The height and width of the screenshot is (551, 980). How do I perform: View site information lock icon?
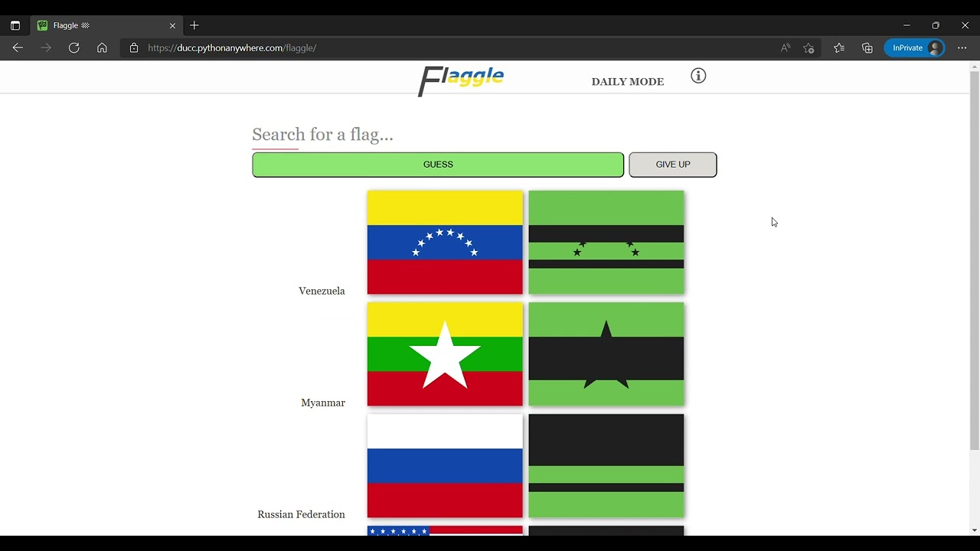click(134, 47)
